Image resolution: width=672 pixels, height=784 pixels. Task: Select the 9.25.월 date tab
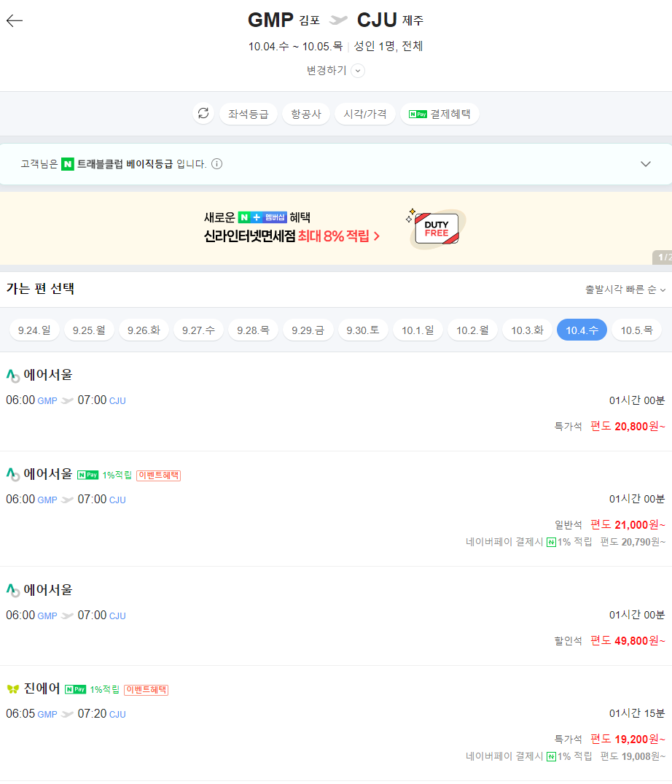point(89,330)
